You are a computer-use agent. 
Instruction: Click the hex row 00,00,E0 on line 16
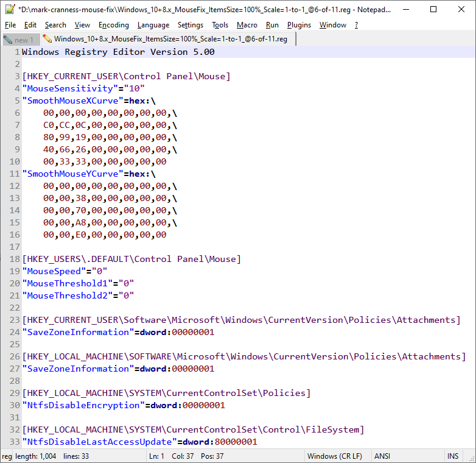click(x=105, y=235)
